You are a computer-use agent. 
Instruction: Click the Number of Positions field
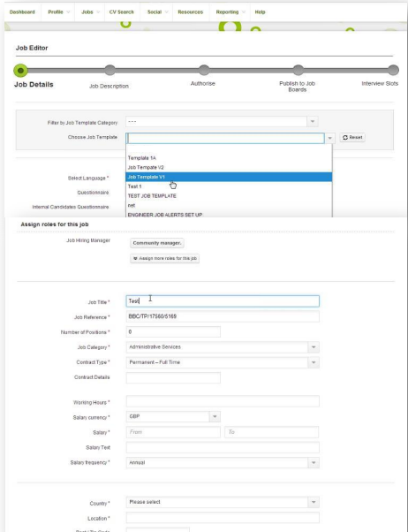click(x=173, y=331)
